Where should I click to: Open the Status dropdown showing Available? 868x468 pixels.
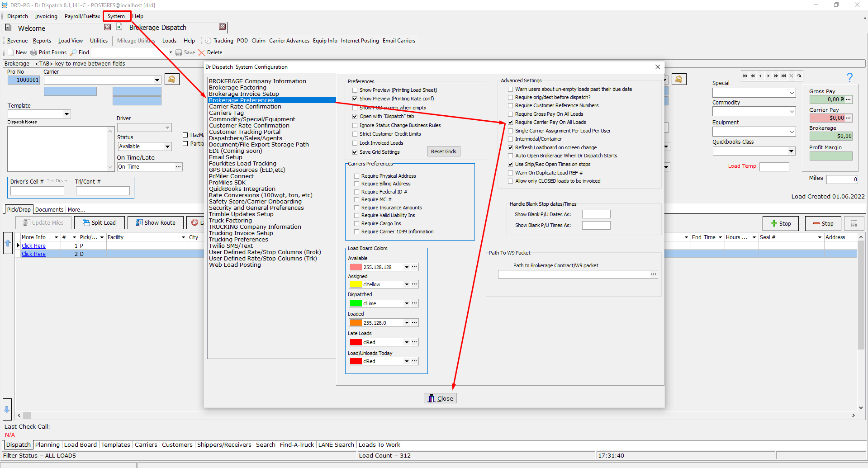[167, 147]
